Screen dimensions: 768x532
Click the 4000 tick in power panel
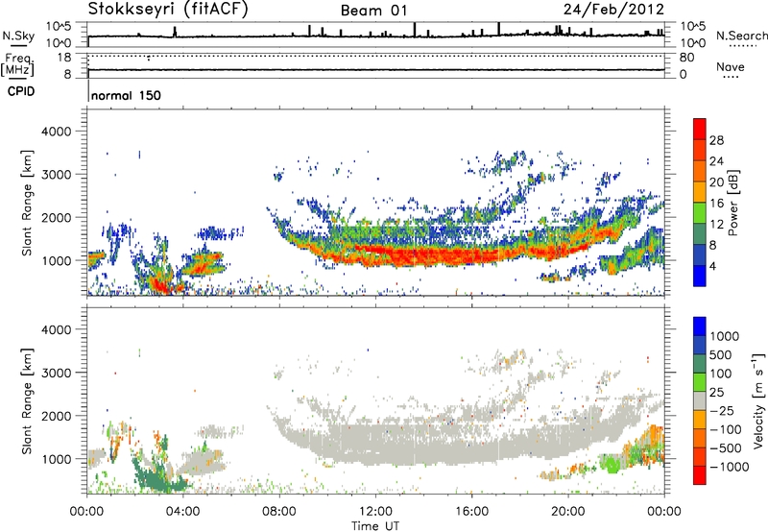point(56,132)
